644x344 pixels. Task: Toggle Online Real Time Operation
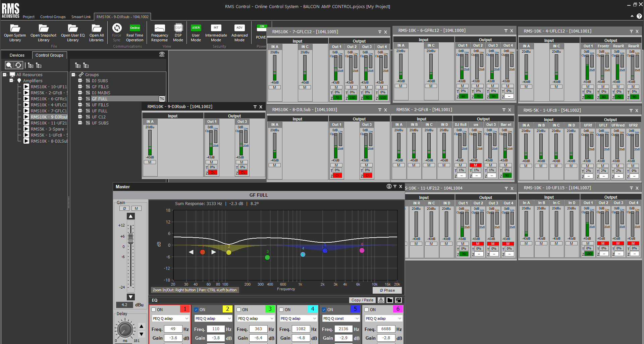coord(135,33)
